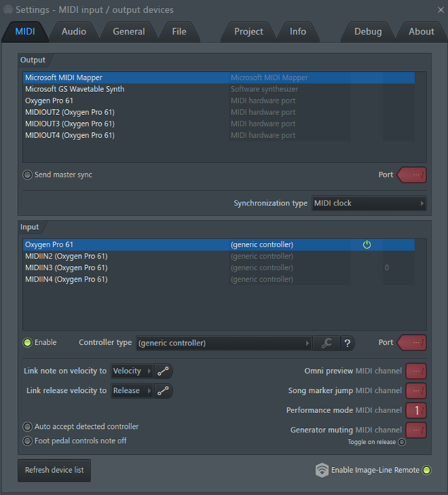Click the Software synthesizer description
The width and height of the screenshot is (448, 495).
(264, 89)
